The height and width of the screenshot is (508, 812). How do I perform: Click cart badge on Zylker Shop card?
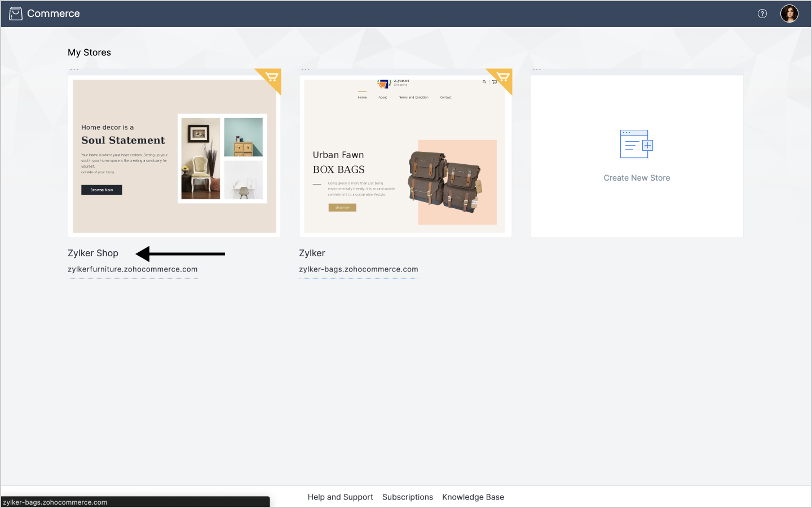tap(271, 77)
